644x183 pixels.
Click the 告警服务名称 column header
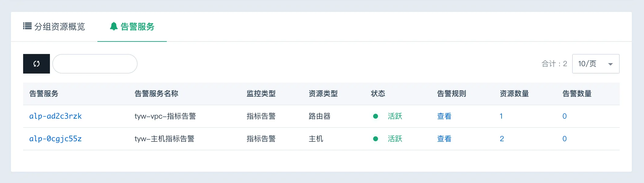pos(156,94)
